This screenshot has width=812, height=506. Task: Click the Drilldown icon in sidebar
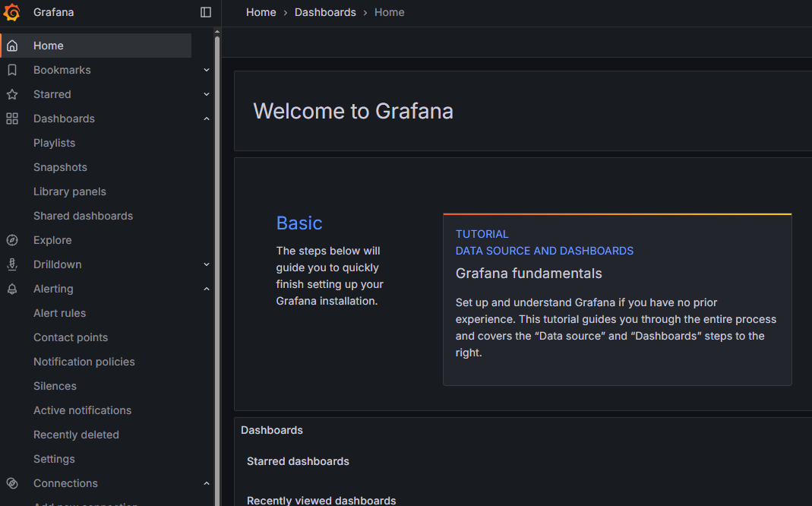(12, 264)
